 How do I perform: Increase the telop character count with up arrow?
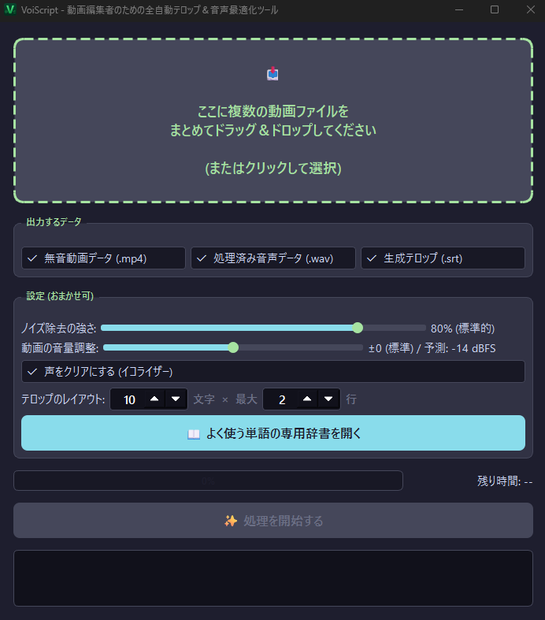coord(155,399)
